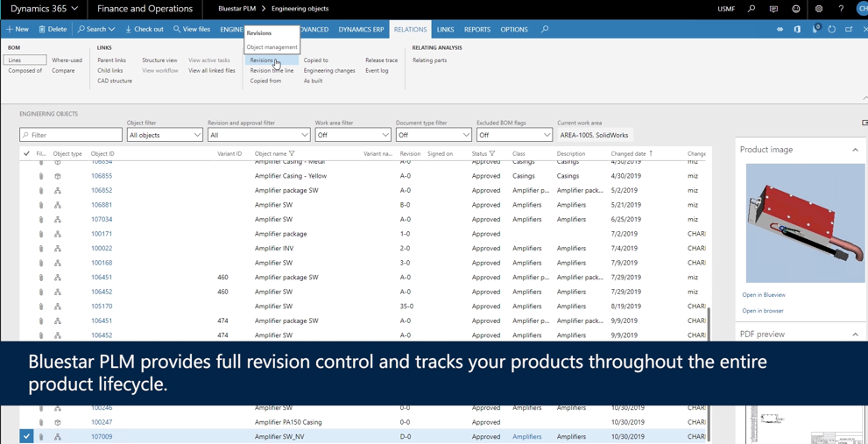Expand the Revision and approval filter dropdown
This screenshot has width=868, height=444.
tap(258, 135)
